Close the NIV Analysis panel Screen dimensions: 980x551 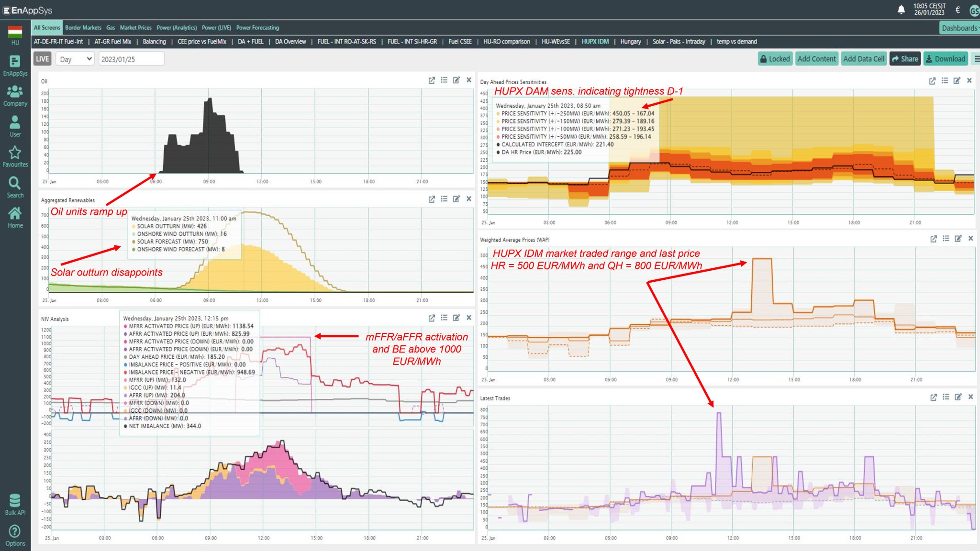[469, 318]
